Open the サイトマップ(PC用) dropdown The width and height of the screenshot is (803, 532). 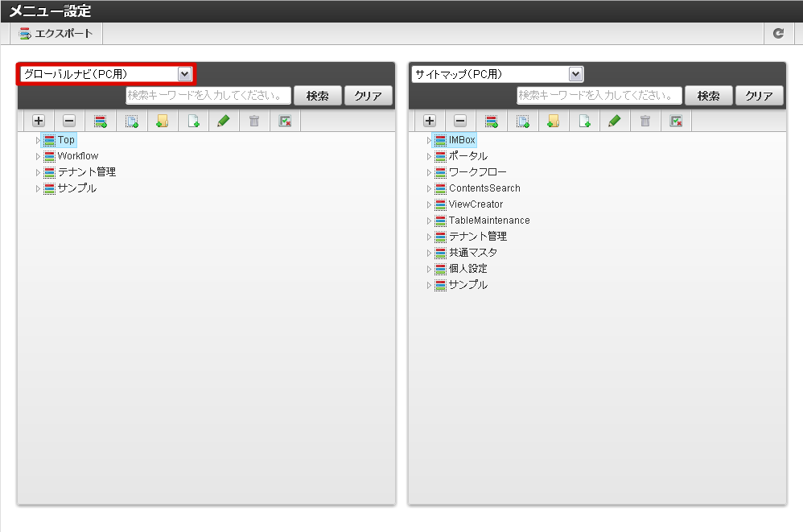pos(498,74)
